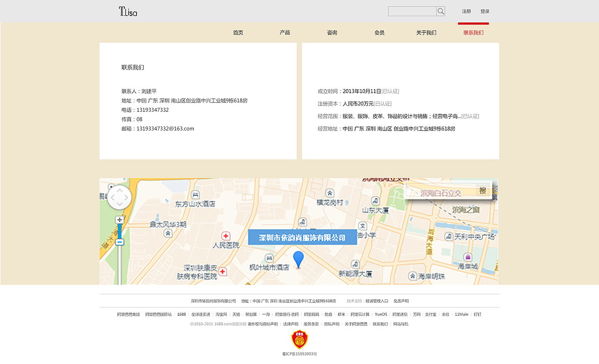
Task: Click the blue location pin on map
Action: [x=298, y=259]
